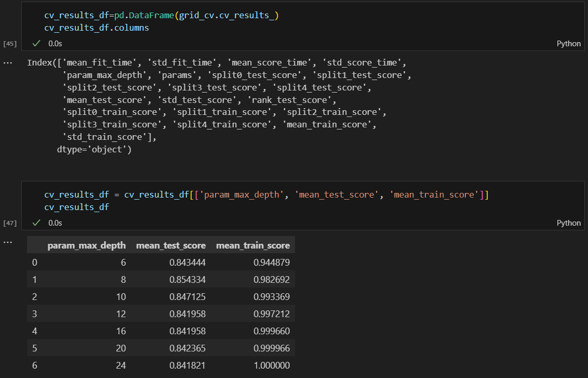Click the 0.0s duration in cell 45
The height and width of the screenshot is (378, 588).
point(55,44)
